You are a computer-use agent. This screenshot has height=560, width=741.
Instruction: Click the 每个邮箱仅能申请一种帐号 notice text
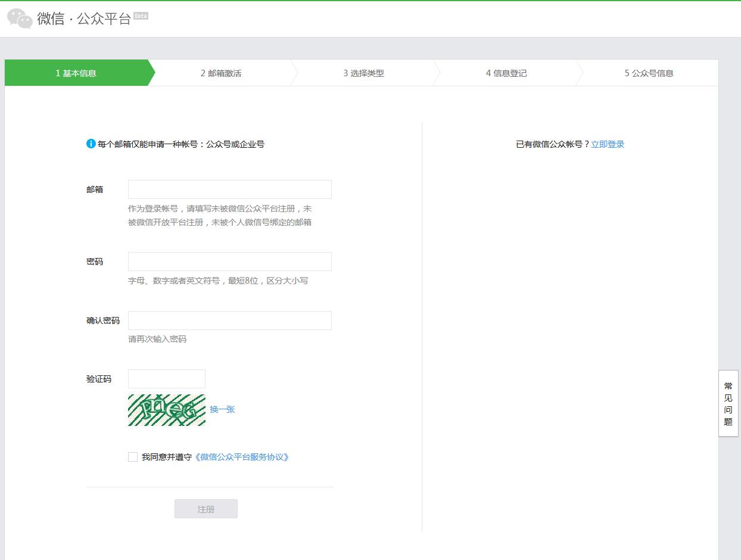coord(181,144)
